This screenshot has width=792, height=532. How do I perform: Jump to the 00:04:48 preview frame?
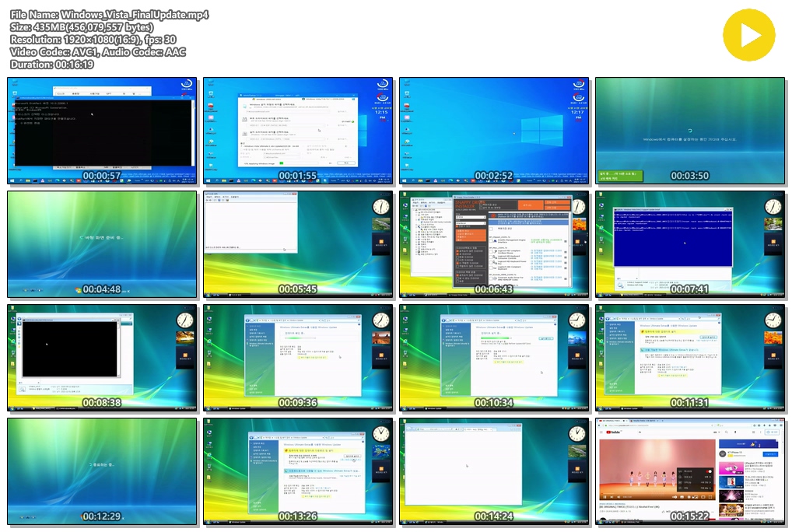coord(102,244)
